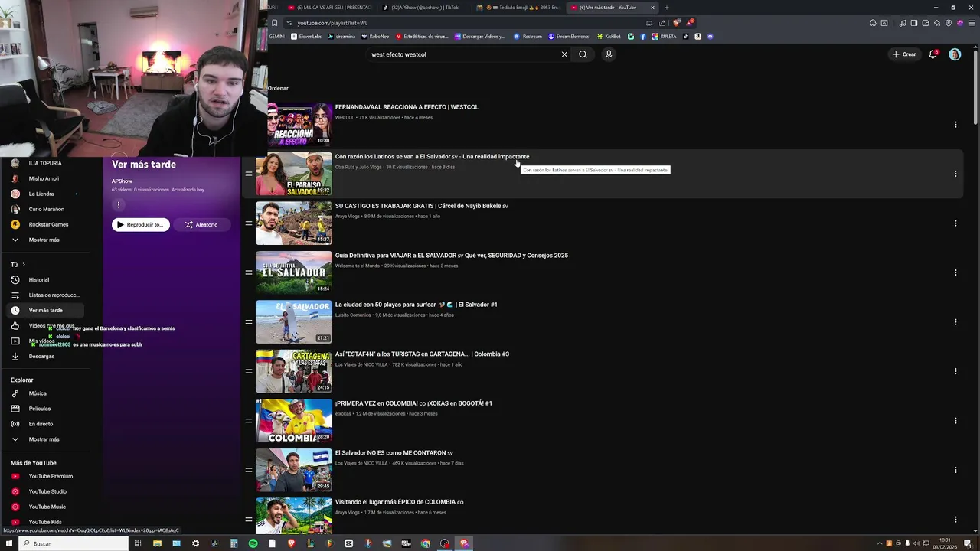This screenshot has height=551, width=980.
Task: Open Spotify from the taskbar
Action: (x=253, y=543)
